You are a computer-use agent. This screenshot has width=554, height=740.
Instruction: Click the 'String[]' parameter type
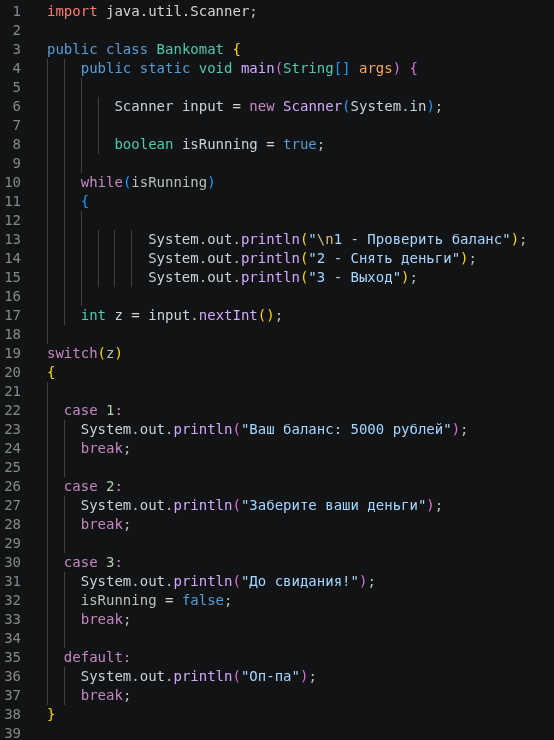(x=316, y=68)
